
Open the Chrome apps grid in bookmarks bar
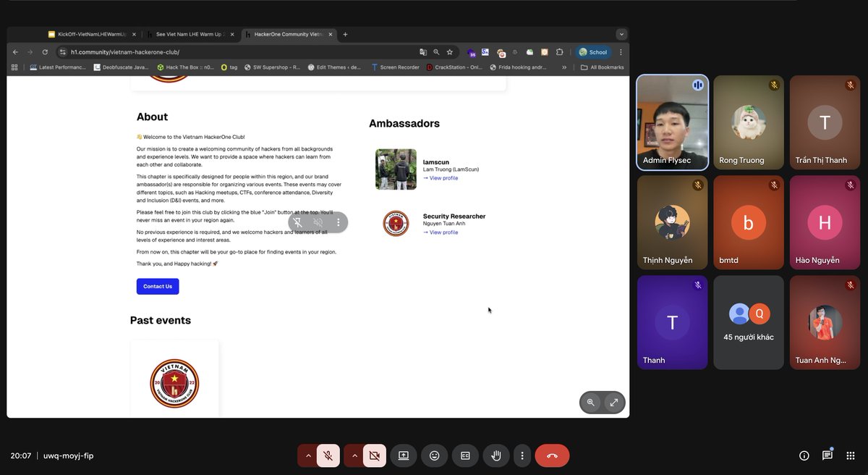click(x=14, y=67)
